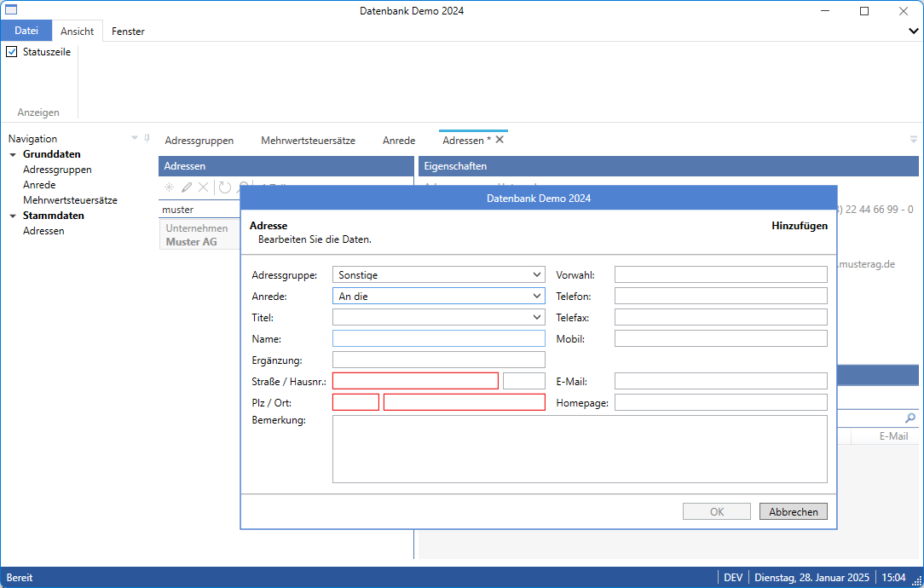924x588 pixels.
Task: Select the Muster AG address entry
Action: 199,234
